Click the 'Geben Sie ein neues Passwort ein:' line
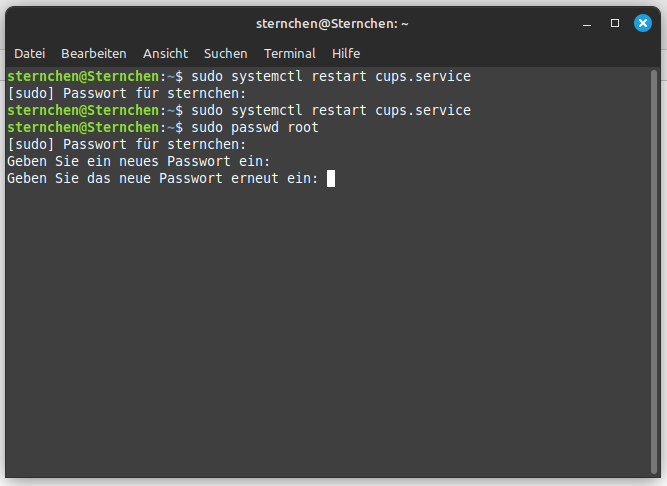Image resolution: width=667 pixels, height=486 pixels. click(138, 161)
